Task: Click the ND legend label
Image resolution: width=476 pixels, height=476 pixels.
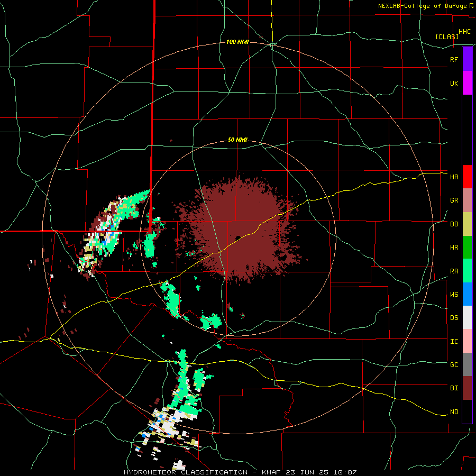Action: click(x=454, y=411)
